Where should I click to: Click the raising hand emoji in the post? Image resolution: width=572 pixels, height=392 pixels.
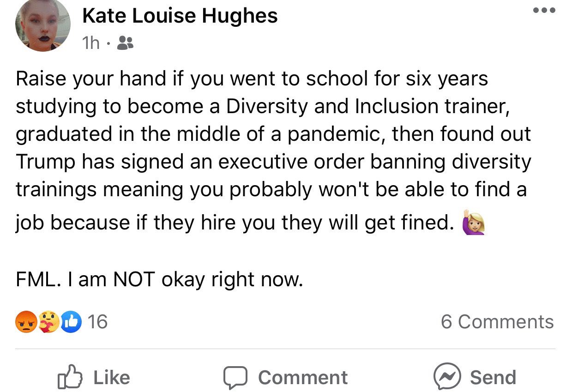coord(474,224)
